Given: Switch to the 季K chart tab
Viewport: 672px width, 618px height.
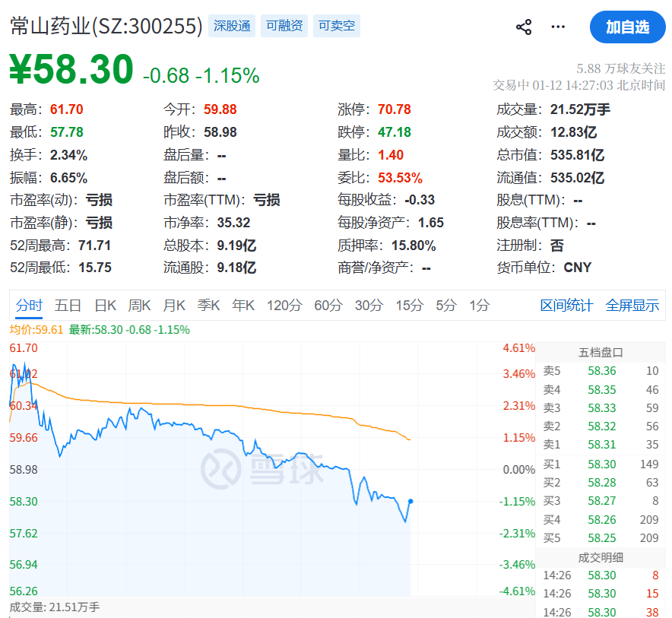Looking at the screenshot, I should [208, 306].
